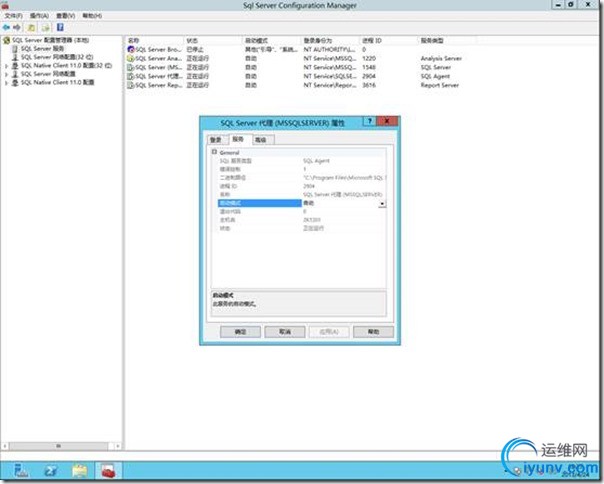Click the 'SQL Agent' value in dialog
This screenshot has width=604, height=484.
(317, 161)
